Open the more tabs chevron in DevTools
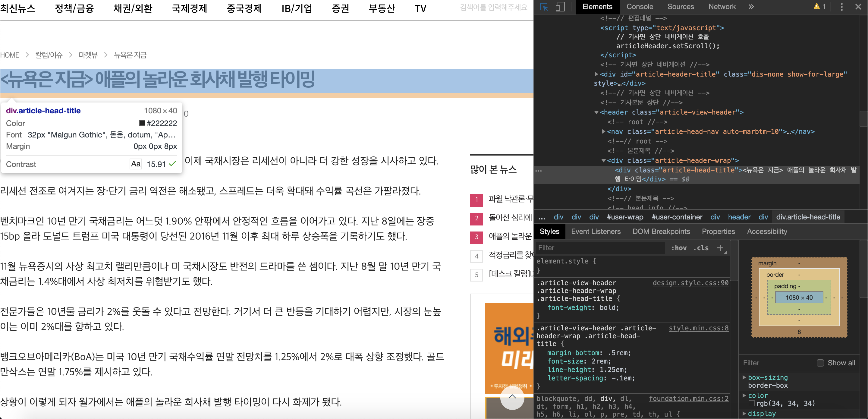 [751, 7]
